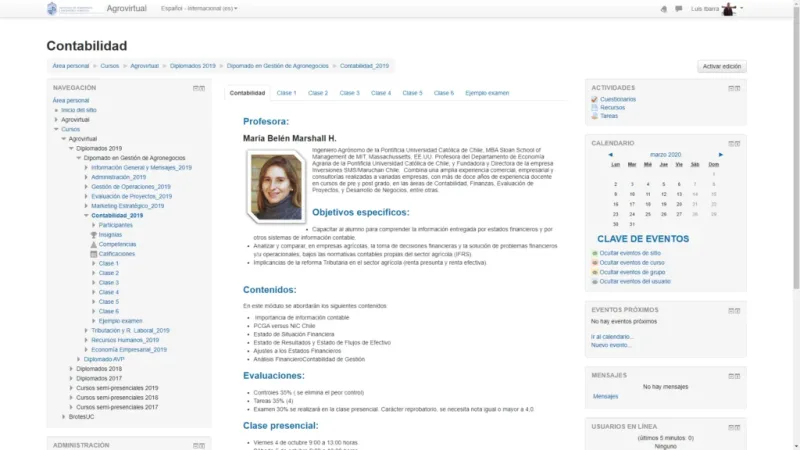
Task: Click the Nuevo evento link
Action: tap(611, 345)
